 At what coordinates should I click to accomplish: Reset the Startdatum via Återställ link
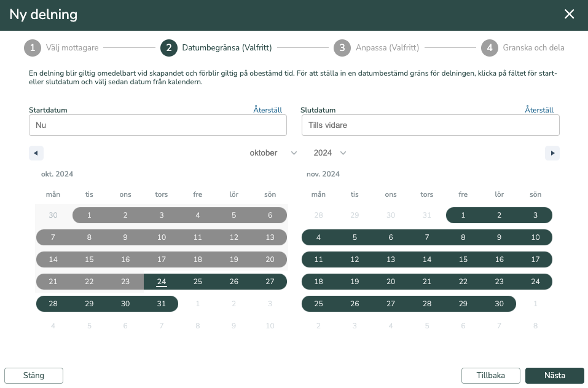[x=267, y=110]
